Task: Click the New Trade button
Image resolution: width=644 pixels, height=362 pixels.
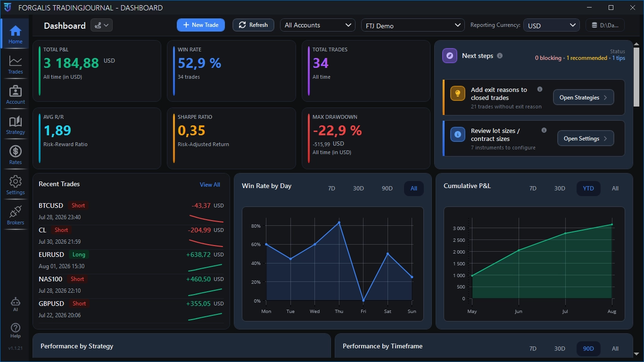Action: [x=201, y=25]
